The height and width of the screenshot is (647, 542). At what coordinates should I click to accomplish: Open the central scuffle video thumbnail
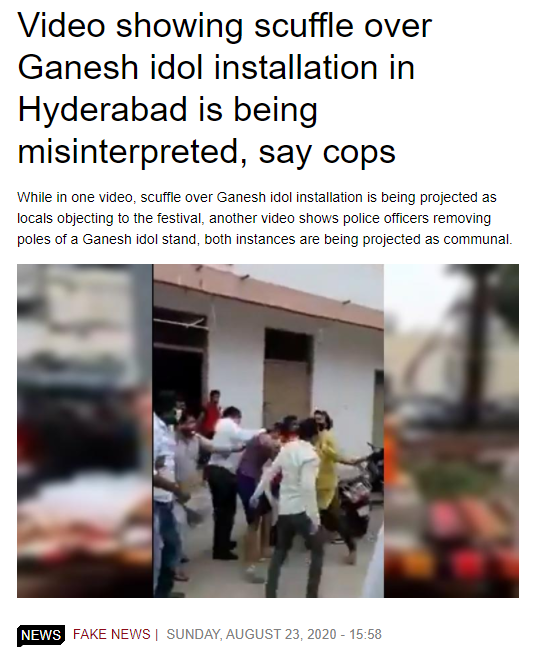click(269, 431)
